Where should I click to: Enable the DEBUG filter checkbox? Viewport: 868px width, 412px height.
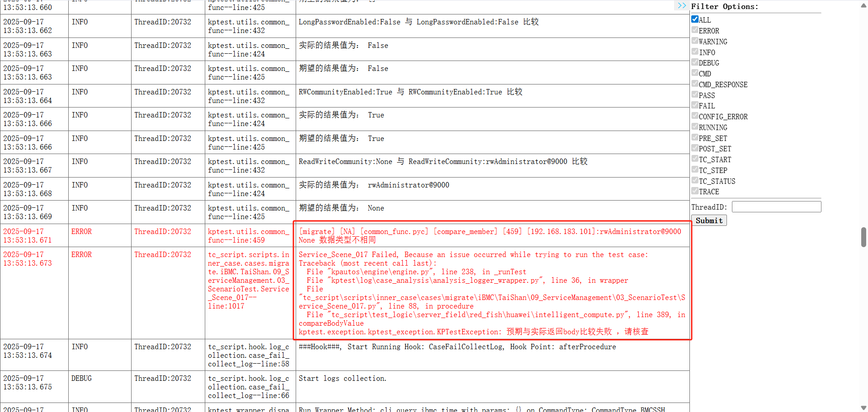click(695, 62)
